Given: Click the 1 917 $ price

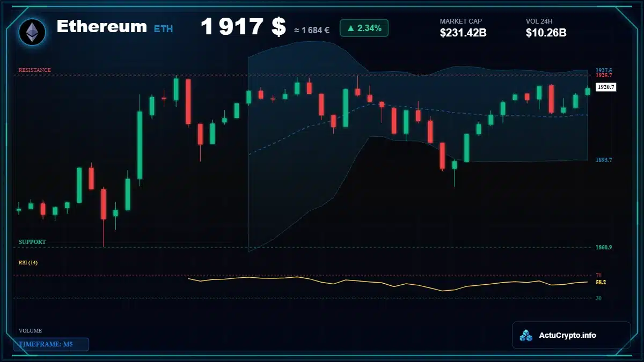Looking at the screenshot, I should pyautogui.click(x=243, y=27).
